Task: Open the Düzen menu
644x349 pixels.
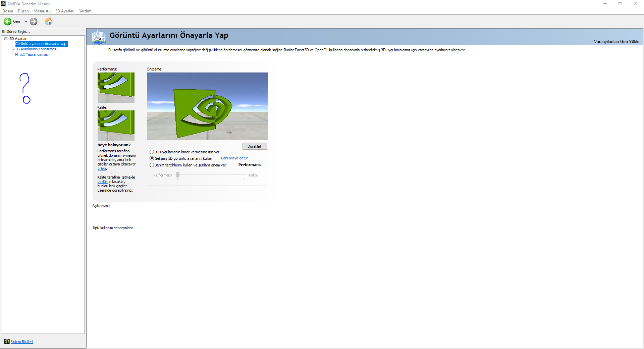Action: pyautogui.click(x=23, y=11)
